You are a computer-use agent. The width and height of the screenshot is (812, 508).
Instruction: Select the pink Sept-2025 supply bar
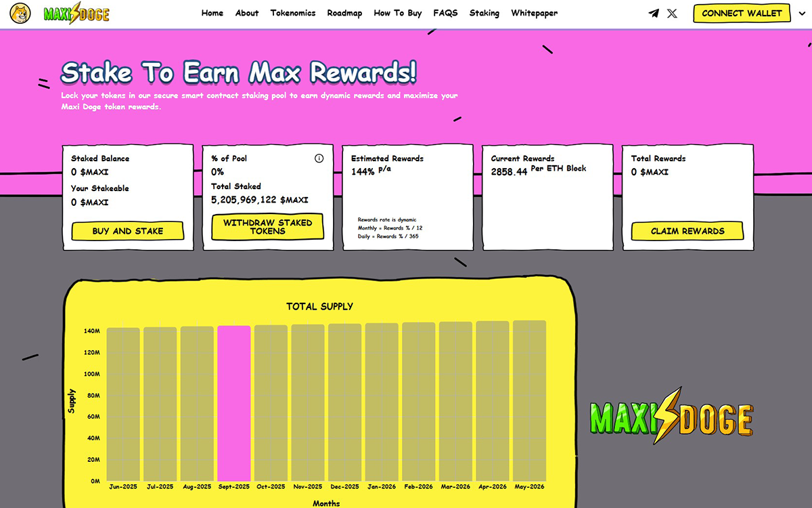click(x=233, y=403)
